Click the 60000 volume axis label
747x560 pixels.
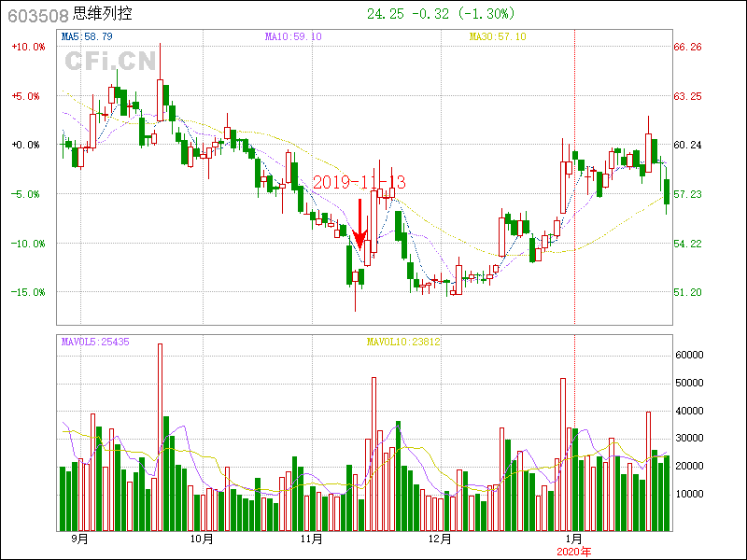(x=690, y=355)
